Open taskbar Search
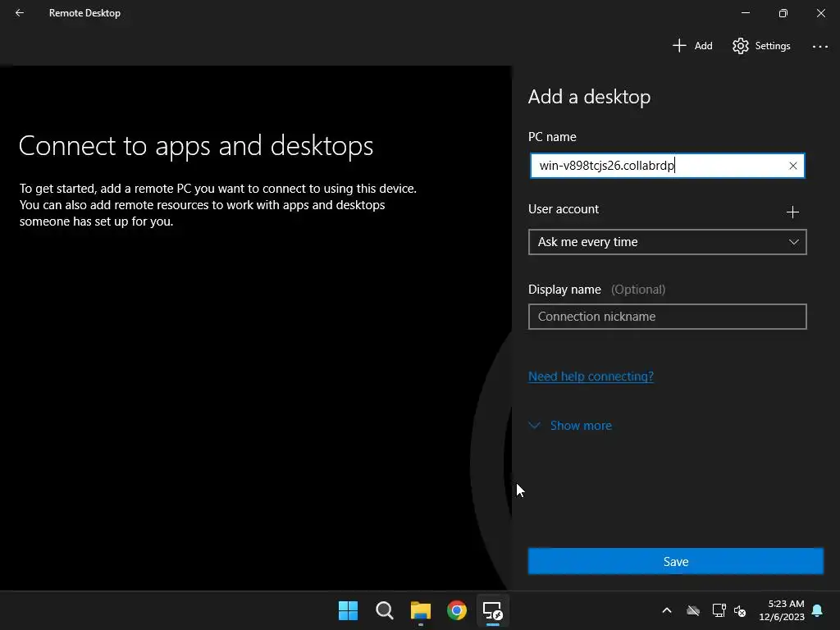840x630 pixels. pos(384,610)
